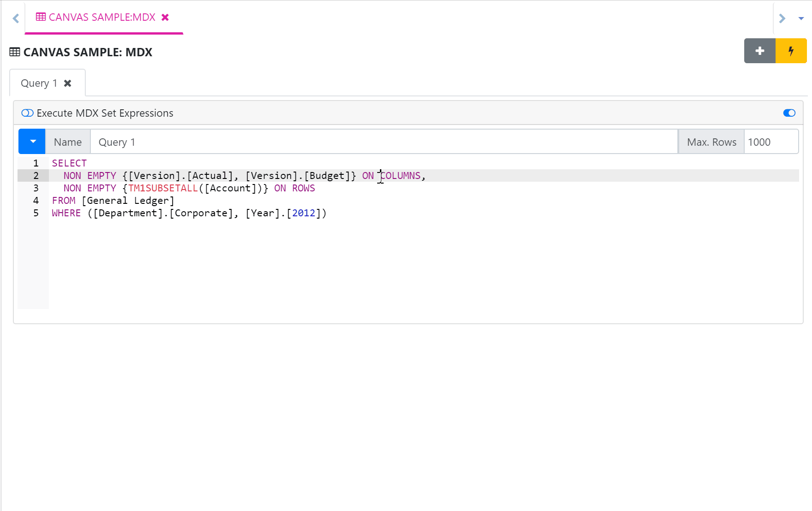
Task: Close the Query 1 tab
Action: [68, 83]
